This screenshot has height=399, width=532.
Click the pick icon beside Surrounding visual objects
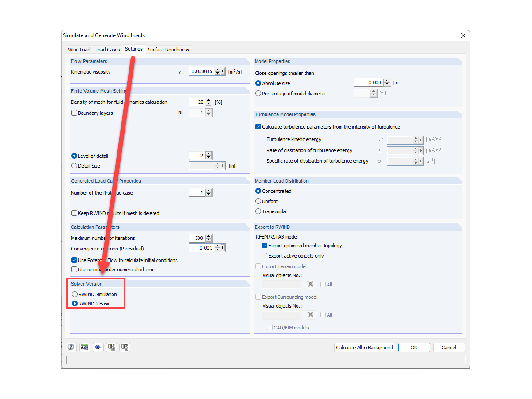(x=311, y=315)
